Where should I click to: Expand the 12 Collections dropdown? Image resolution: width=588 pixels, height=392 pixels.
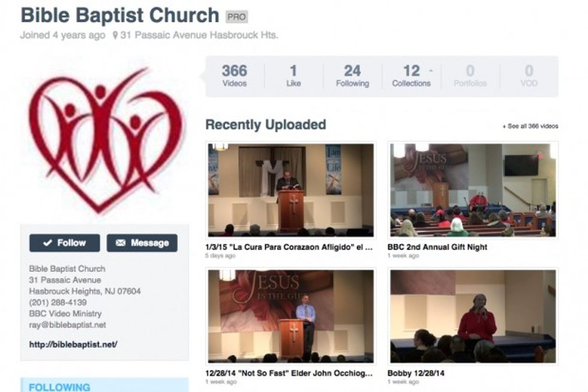pyautogui.click(x=412, y=76)
